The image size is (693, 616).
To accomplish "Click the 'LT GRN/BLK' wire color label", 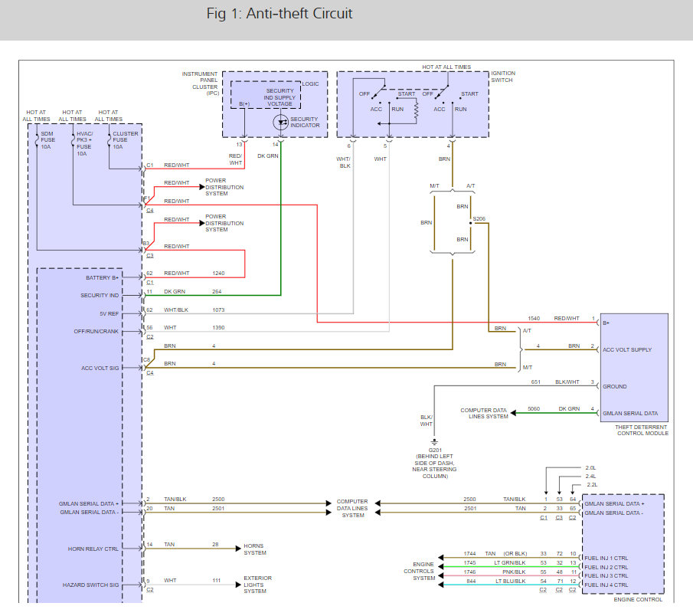I will coord(510,563).
